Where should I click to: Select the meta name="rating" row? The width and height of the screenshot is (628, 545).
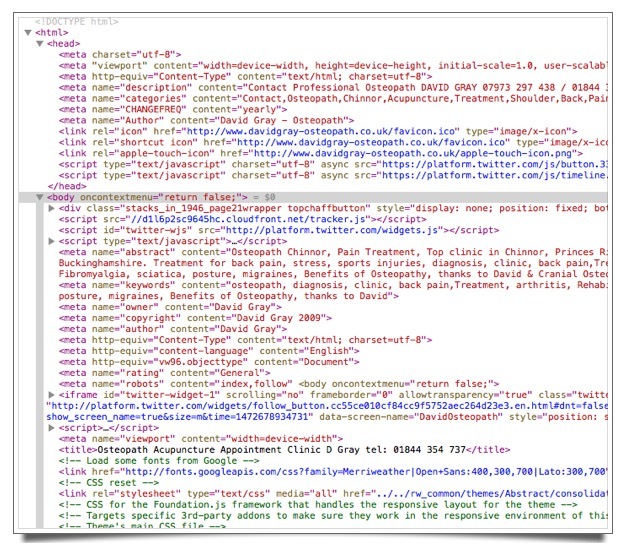[165, 373]
